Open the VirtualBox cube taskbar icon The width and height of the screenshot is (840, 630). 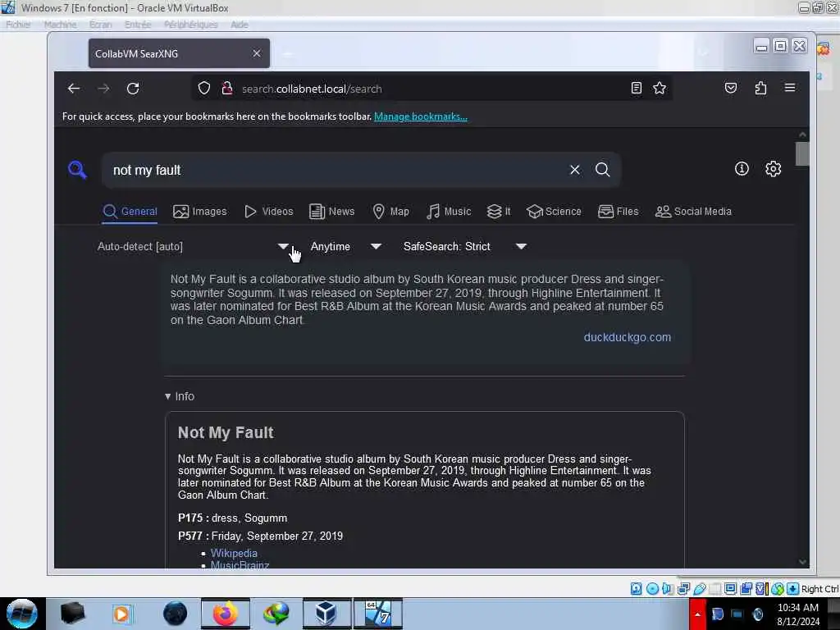pos(326,614)
